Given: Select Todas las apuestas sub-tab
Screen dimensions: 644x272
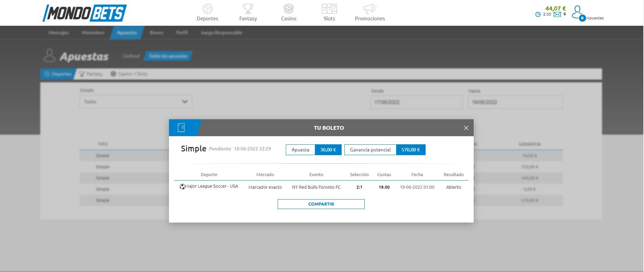Looking at the screenshot, I should tap(168, 56).
